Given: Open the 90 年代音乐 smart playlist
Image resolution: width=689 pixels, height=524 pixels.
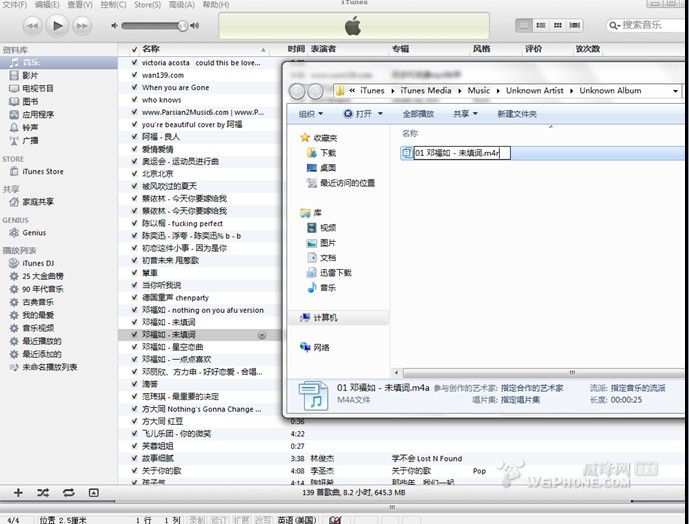Looking at the screenshot, I should pyautogui.click(x=43, y=289).
